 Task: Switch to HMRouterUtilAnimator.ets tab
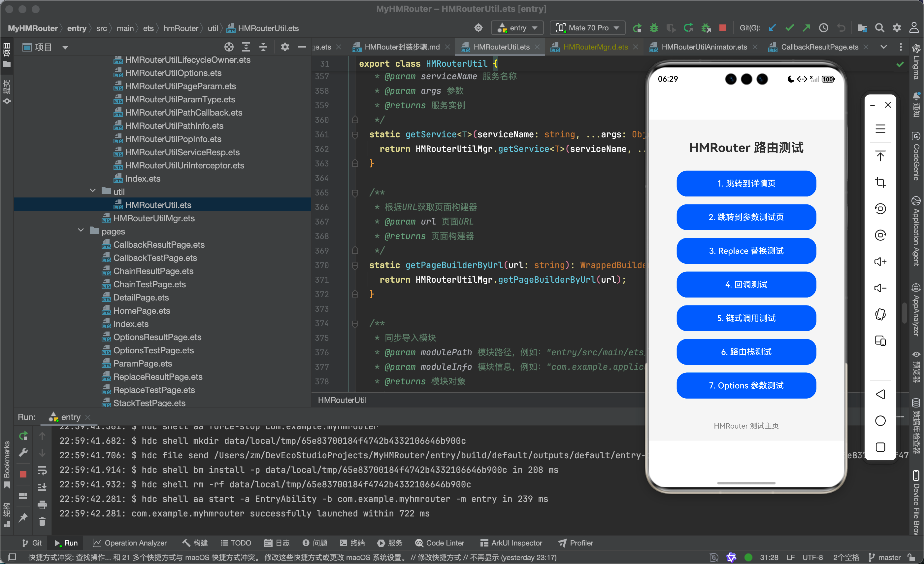pos(704,47)
